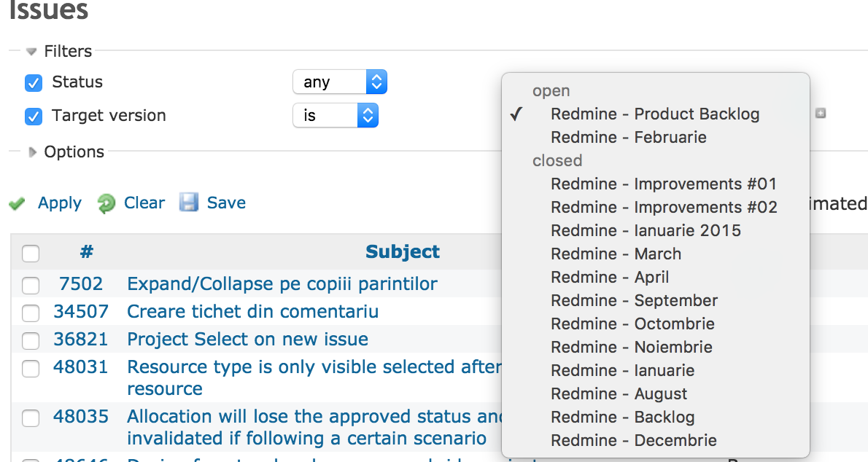
Task: Open issue Creare tichet din comentariu
Action: click(x=252, y=312)
